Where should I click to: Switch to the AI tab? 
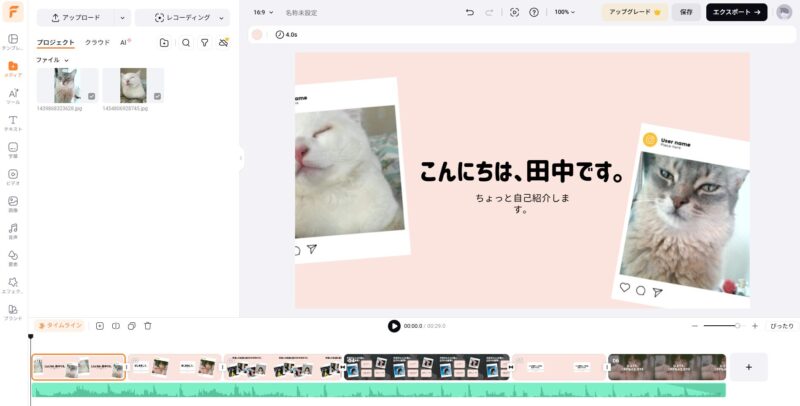[125, 43]
